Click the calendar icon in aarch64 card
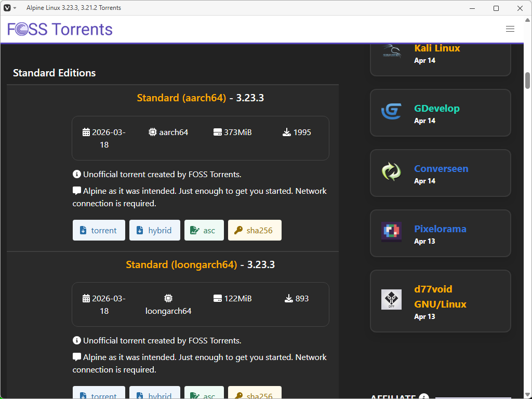The width and height of the screenshot is (532, 399). pyautogui.click(x=86, y=132)
